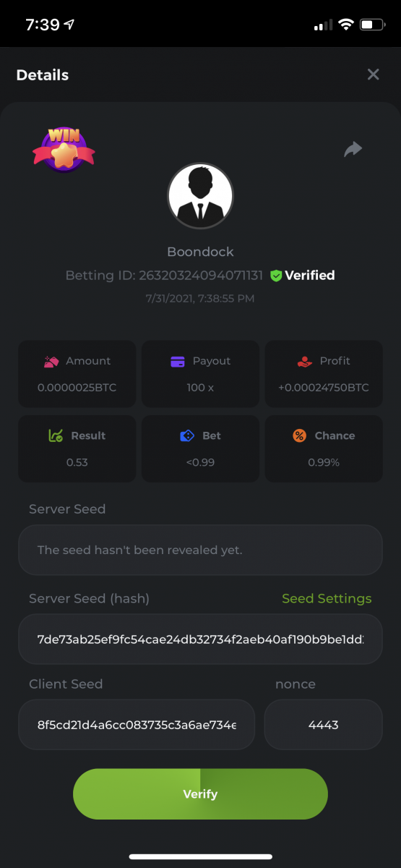Viewport: 401px width, 868px height.
Task: Tap the Payout card icon
Action: pos(178,361)
